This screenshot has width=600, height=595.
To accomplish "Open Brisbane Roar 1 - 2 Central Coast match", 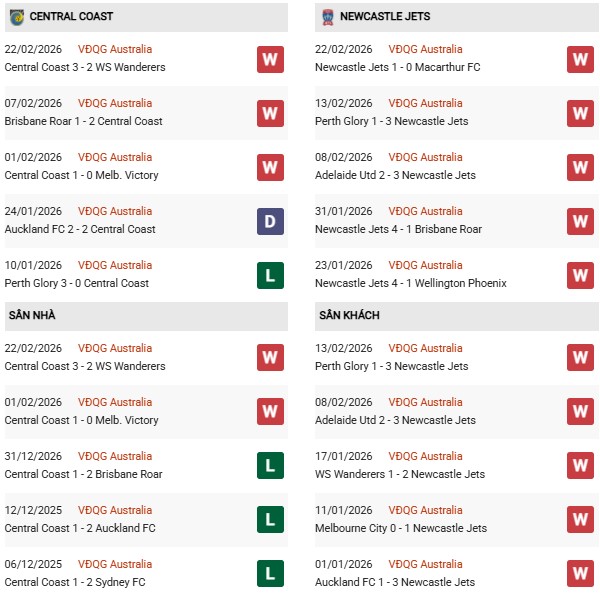I will tap(83, 121).
